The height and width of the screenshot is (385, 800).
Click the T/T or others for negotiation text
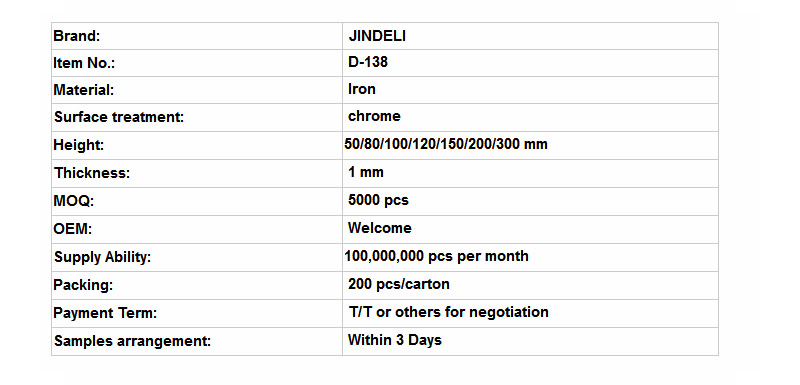point(448,312)
